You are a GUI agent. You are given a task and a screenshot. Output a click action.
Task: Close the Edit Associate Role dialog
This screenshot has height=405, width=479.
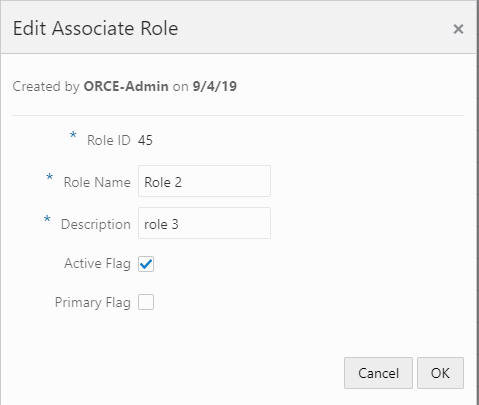[x=458, y=29]
